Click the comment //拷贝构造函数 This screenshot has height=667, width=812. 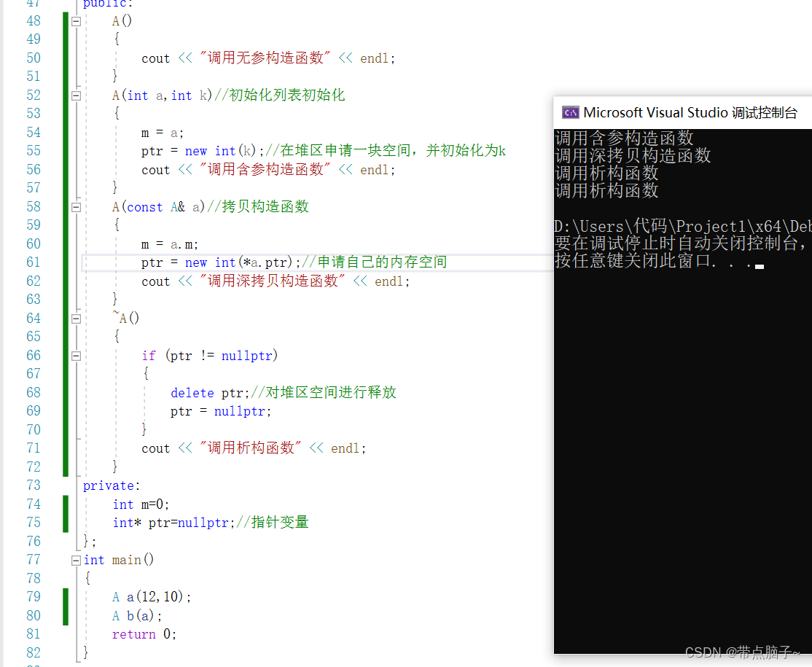coord(258,206)
